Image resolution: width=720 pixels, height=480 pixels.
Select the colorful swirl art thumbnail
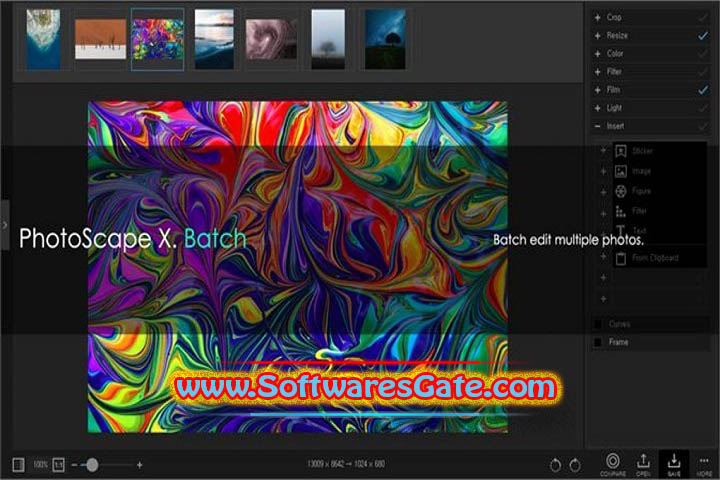coord(157,40)
